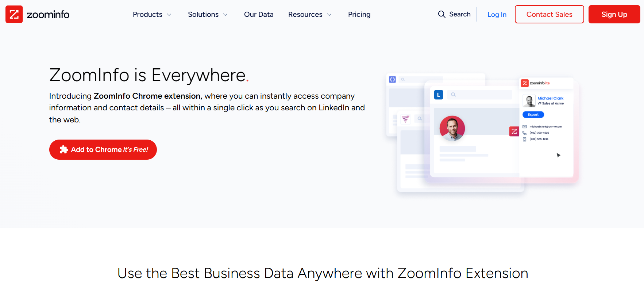Click the blue L icon in illustration

pos(439,95)
